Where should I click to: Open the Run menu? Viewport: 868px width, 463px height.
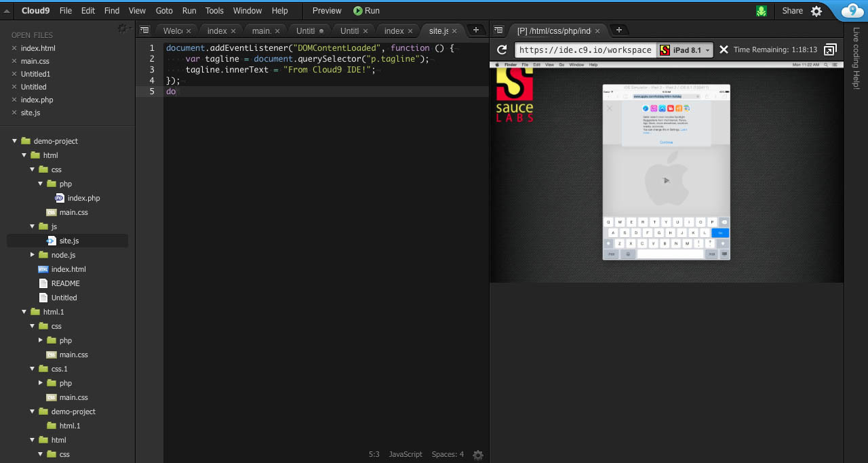point(189,11)
